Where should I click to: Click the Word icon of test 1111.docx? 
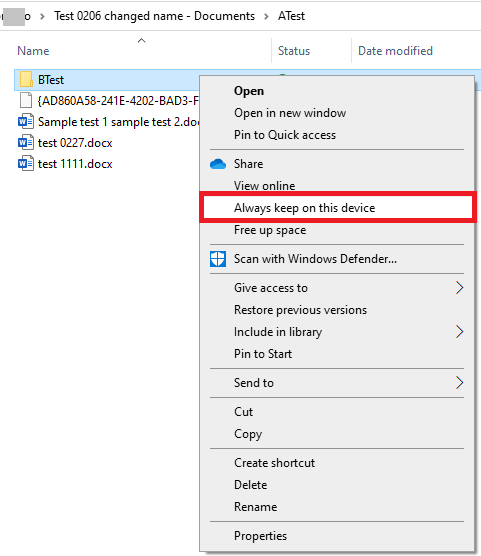coord(26,163)
